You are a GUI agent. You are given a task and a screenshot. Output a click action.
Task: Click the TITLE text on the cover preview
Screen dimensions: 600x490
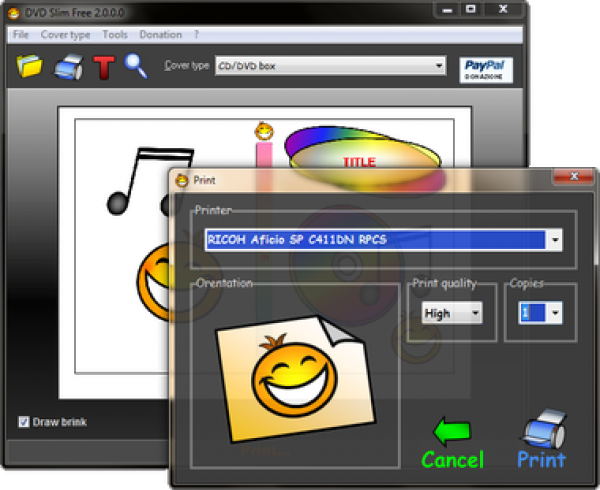point(359,162)
